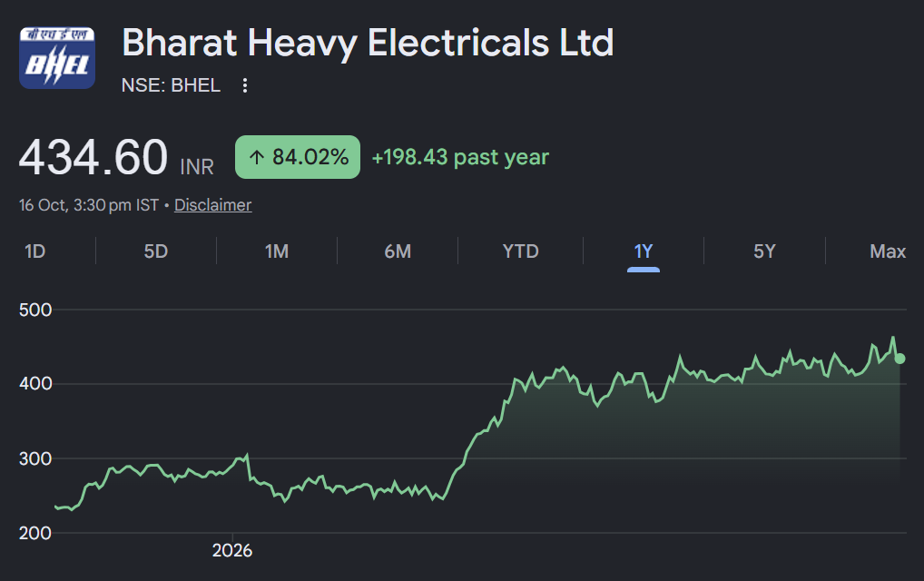924x581 pixels.
Task: Open the three-dot more options menu
Action: (245, 85)
